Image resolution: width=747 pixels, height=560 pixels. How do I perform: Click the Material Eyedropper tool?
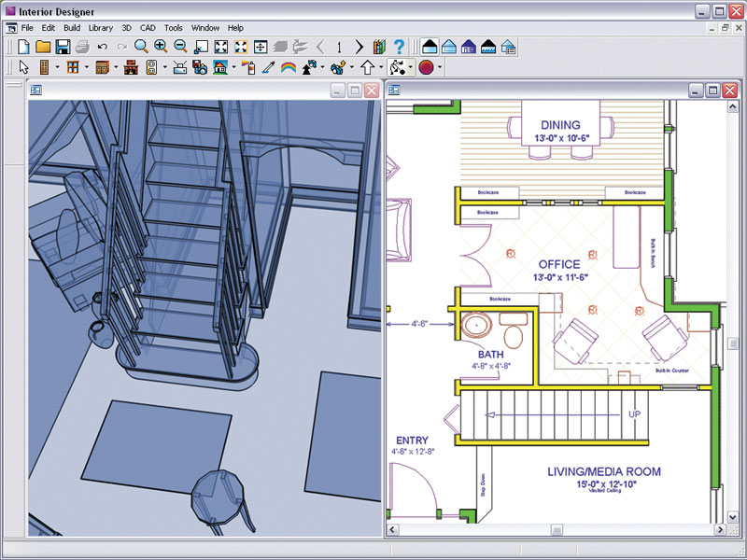[x=268, y=67]
